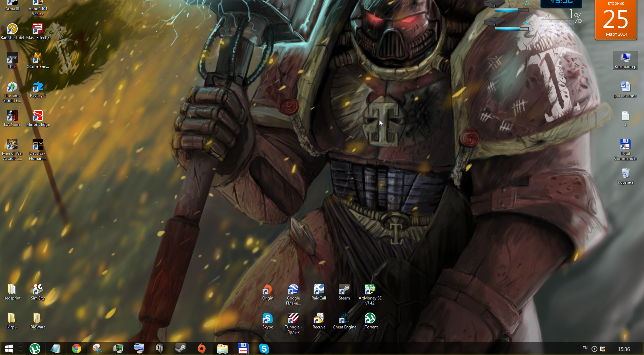
Task: Select the Корзина recycle bin
Action: click(626, 177)
